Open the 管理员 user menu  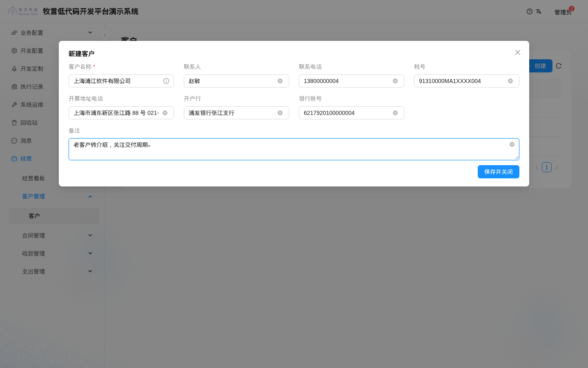click(563, 12)
